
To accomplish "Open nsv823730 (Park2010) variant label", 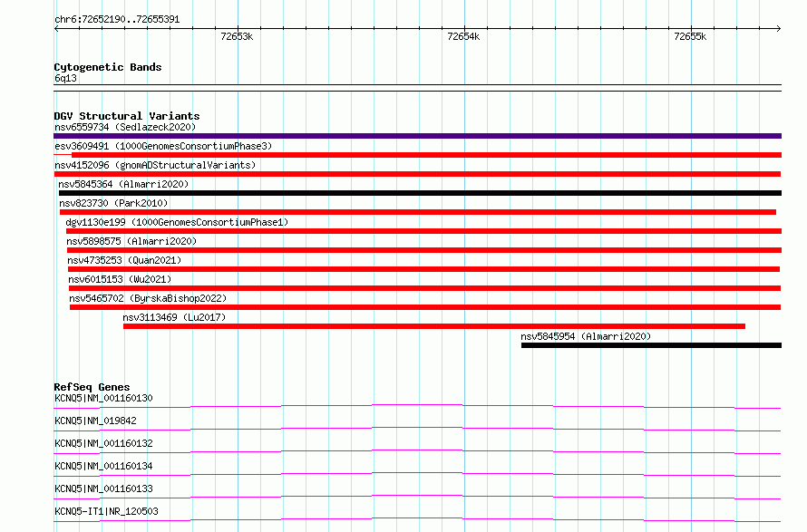I will click(113, 203).
